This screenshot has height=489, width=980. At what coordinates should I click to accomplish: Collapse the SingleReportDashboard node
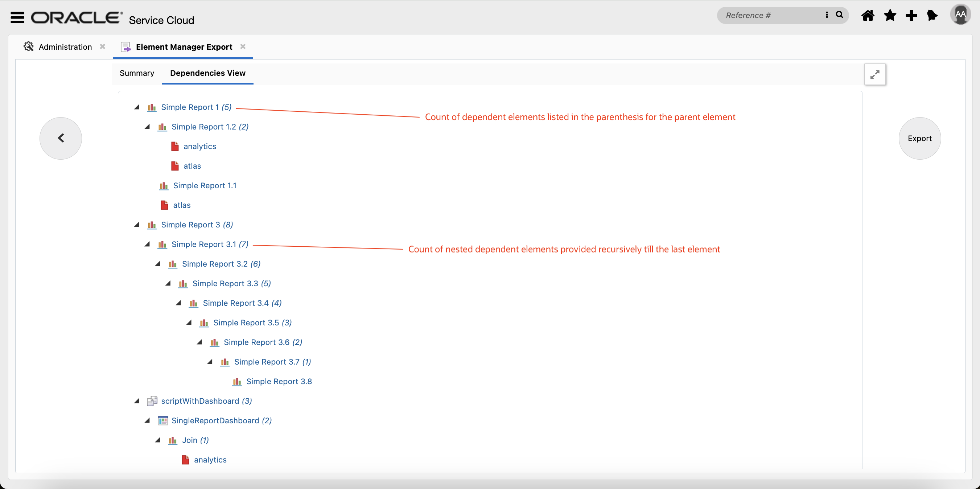(x=148, y=420)
